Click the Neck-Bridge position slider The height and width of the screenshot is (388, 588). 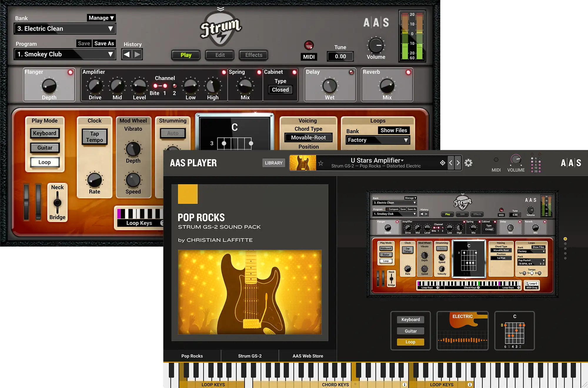[57, 203]
